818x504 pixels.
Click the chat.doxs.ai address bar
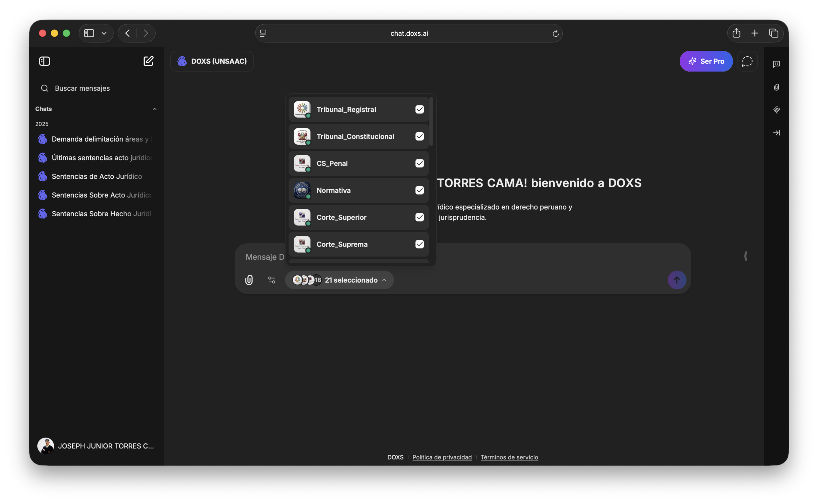409,33
